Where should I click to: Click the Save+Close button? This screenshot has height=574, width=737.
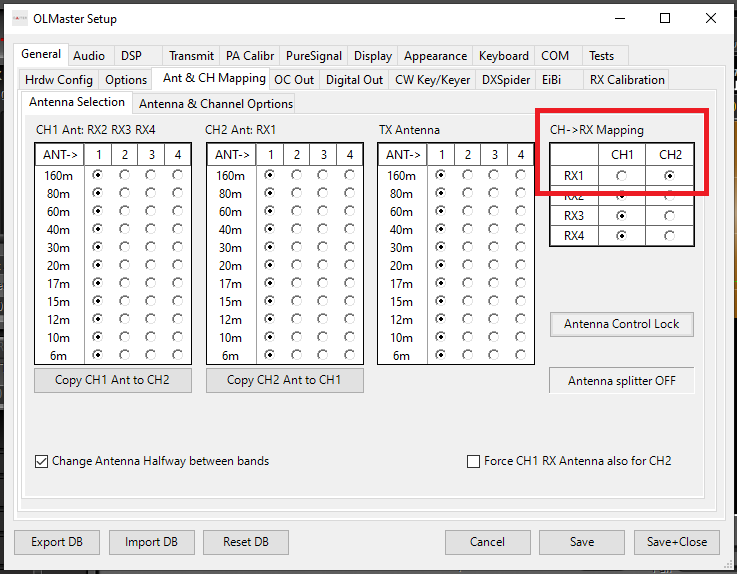pos(676,542)
